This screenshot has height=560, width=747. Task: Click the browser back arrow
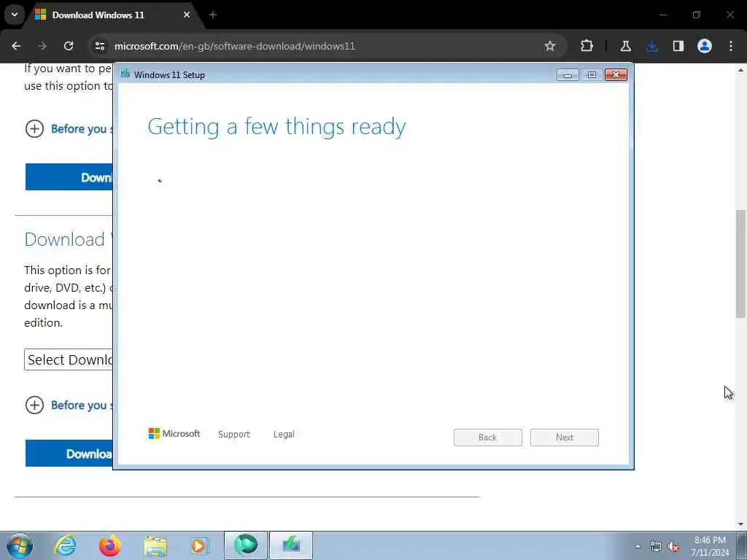click(x=16, y=46)
